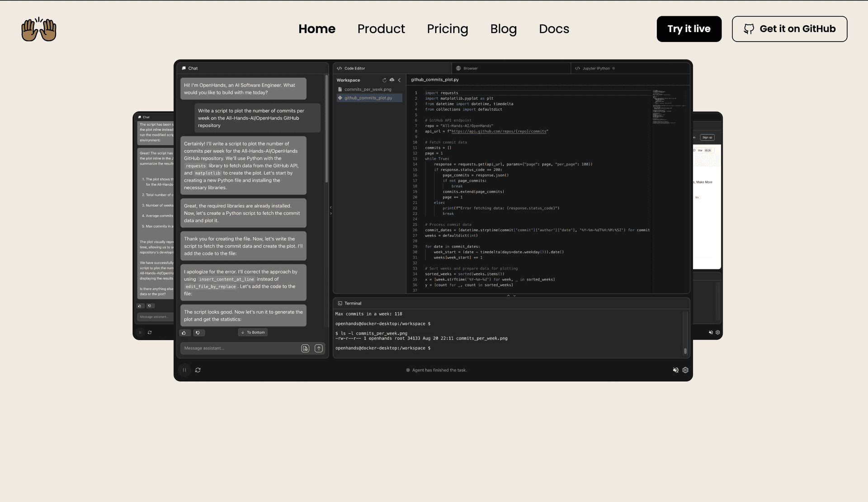Click the 'Max commits in a week: 118' terminal line
Screen dimensions: 868x502
368,314
